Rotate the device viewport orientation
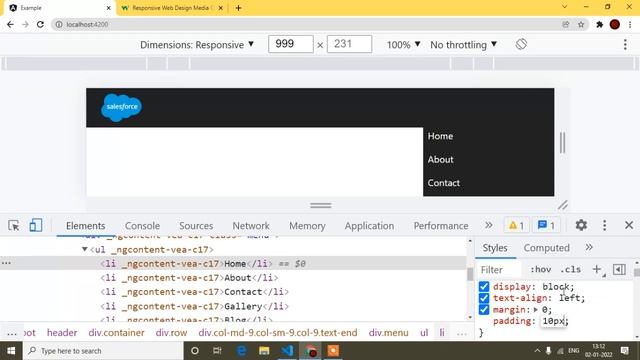Viewport: 640px width, 360px height. pyautogui.click(x=521, y=44)
